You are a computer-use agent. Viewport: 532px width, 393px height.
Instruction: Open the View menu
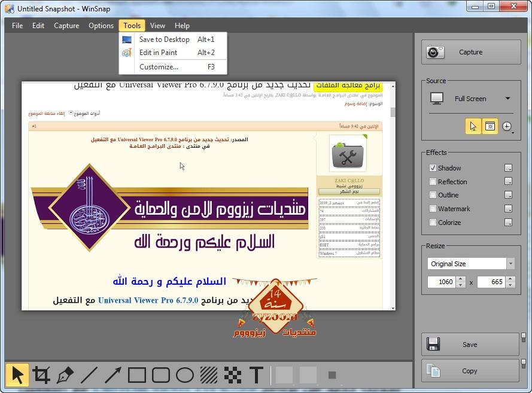point(158,26)
